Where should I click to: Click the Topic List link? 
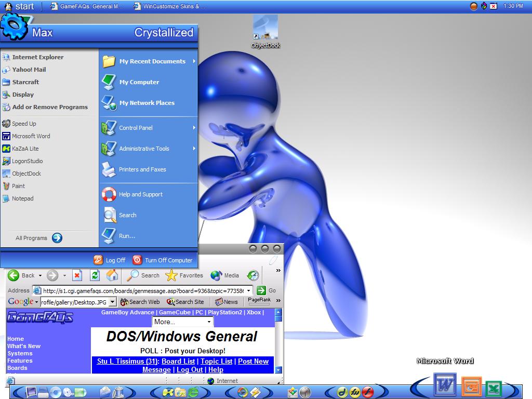(217, 362)
